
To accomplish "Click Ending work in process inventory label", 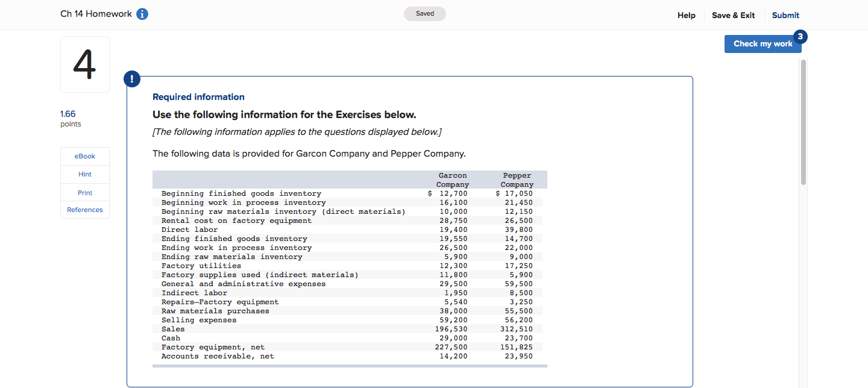I will 236,248.
